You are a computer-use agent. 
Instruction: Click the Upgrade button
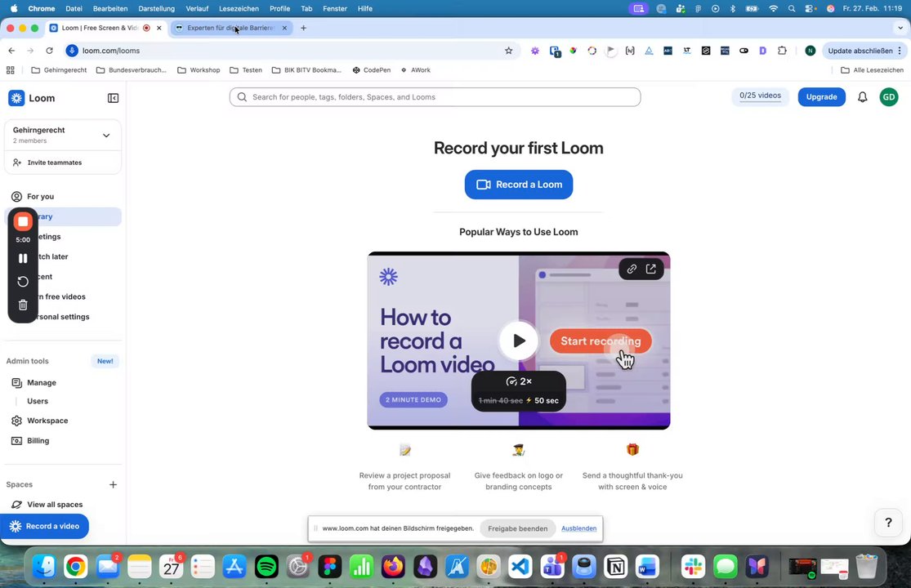coord(821,97)
